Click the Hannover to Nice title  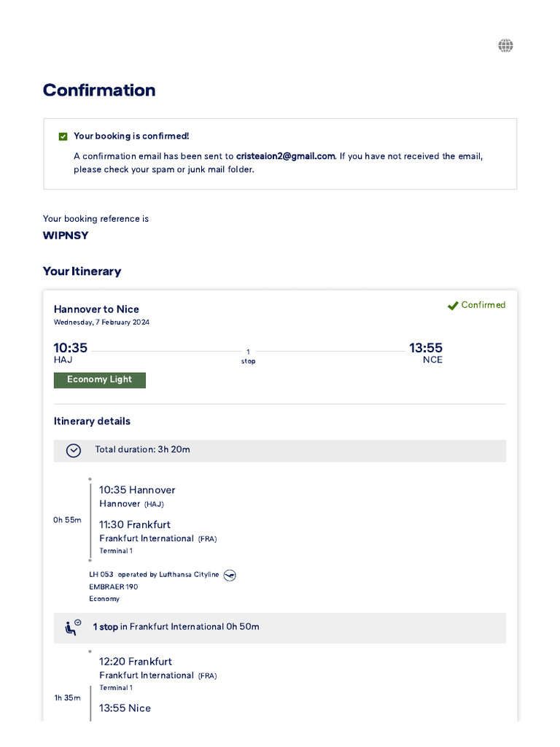(96, 309)
